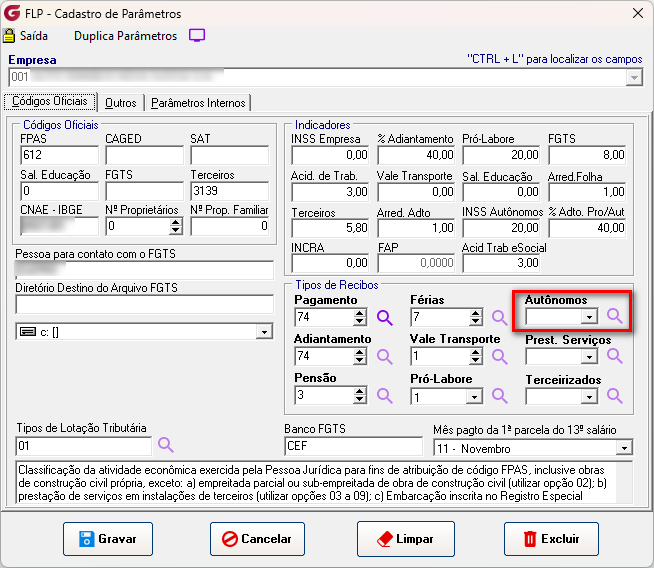This screenshot has height=568, width=654.
Task: Open the lookup magnifier next to Vale Transporte
Action: [499, 357]
